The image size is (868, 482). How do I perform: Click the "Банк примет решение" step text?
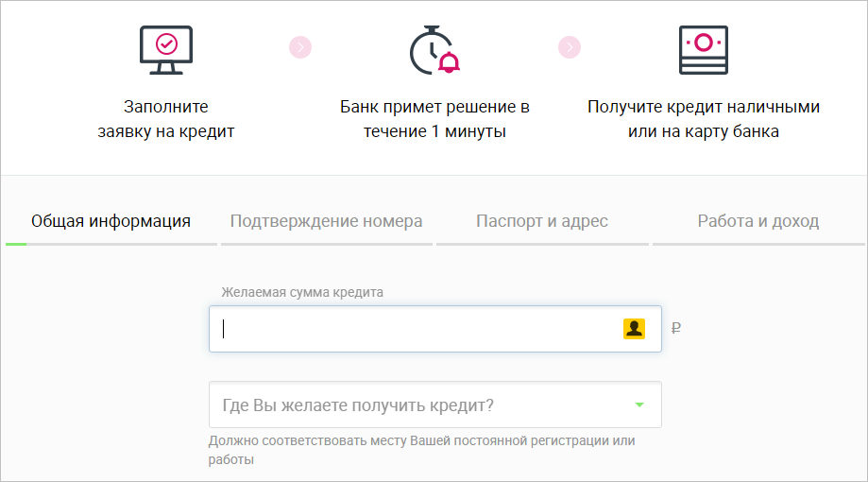434,119
